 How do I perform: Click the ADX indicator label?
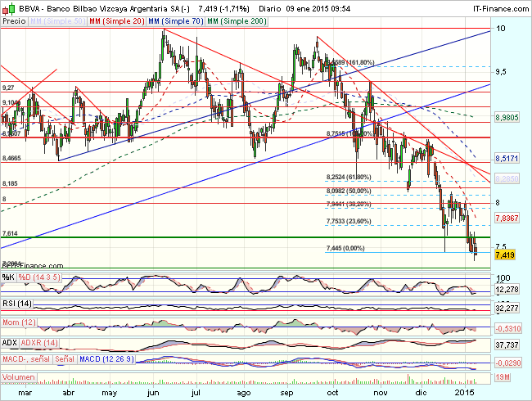(10, 343)
